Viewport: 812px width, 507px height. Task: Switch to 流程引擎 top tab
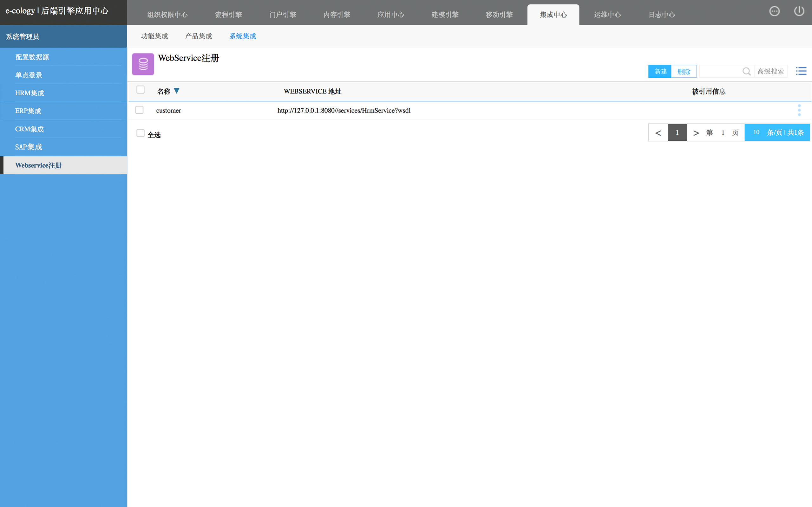[x=228, y=15]
